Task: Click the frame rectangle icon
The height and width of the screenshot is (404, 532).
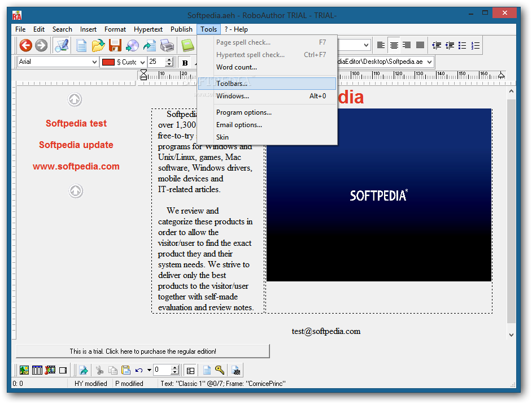Action: click(x=63, y=370)
